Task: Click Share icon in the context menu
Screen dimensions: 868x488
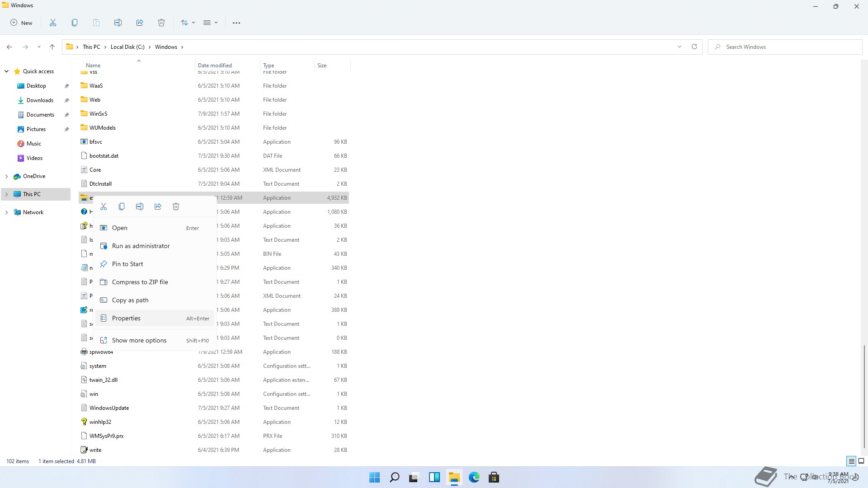Action: (x=158, y=206)
